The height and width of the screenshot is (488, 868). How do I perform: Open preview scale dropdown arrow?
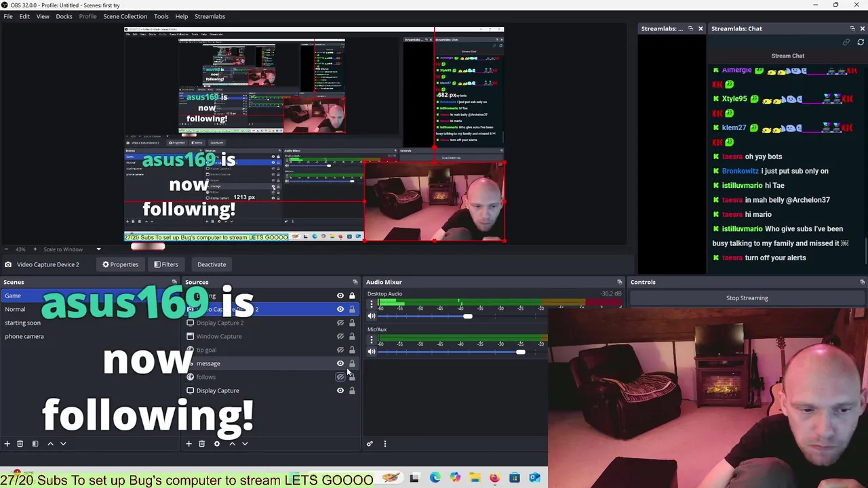pos(98,249)
